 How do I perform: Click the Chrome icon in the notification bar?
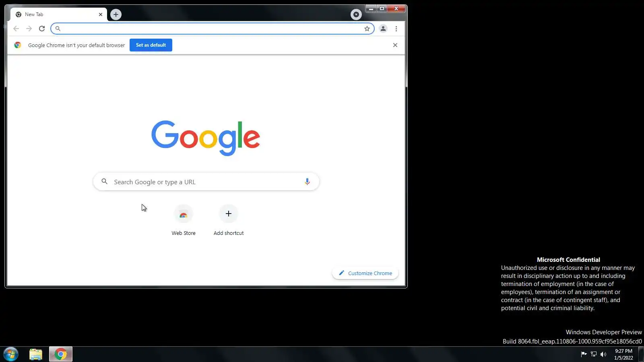point(18,45)
